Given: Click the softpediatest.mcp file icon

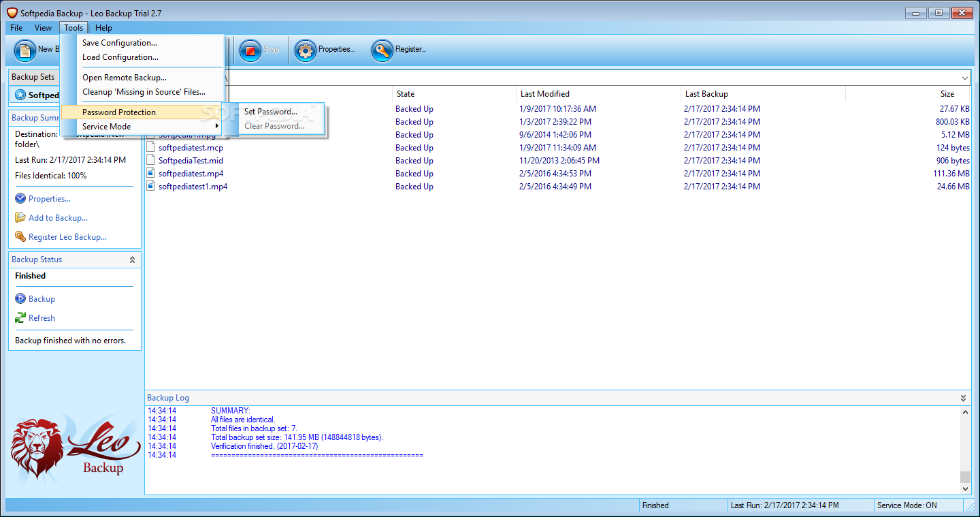Looking at the screenshot, I should pyautogui.click(x=152, y=147).
